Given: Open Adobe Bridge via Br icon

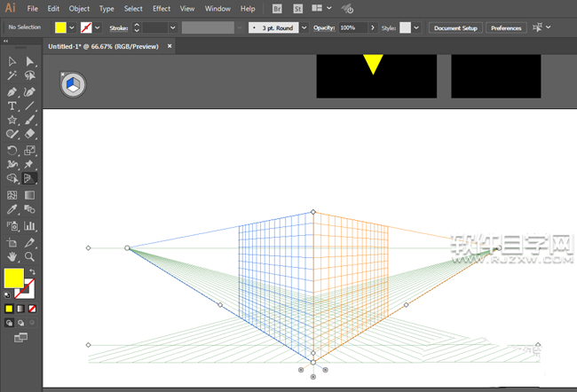Looking at the screenshot, I should 278,8.
